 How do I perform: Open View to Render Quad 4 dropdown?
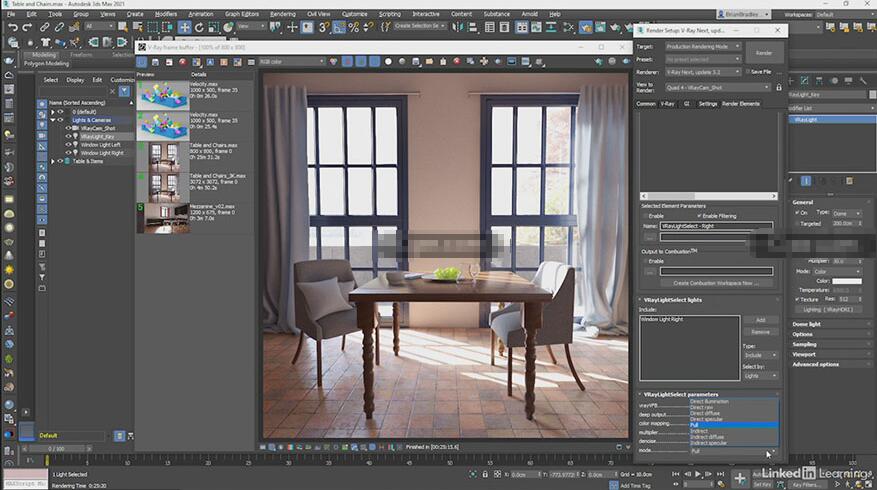(x=718, y=87)
